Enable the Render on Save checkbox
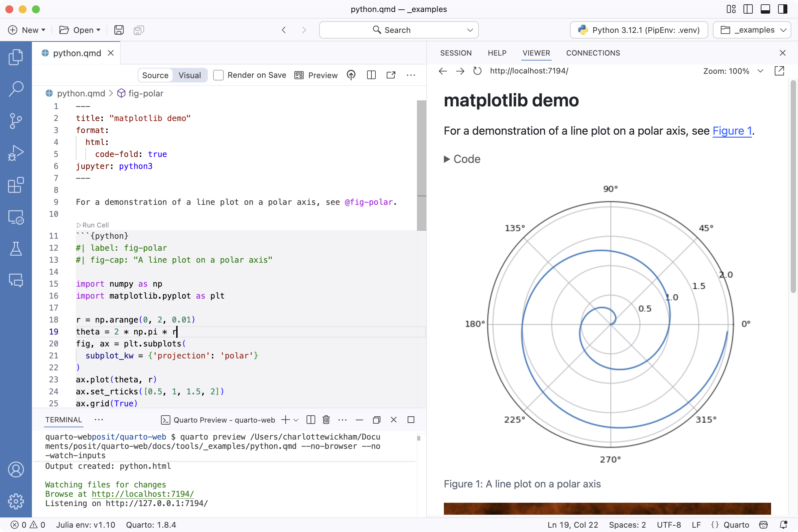This screenshot has width=798, height=532. (218, 75)
